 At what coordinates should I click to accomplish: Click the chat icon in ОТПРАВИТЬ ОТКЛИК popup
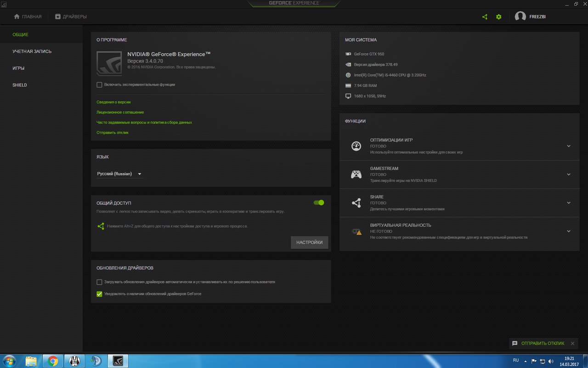pos(515,343)
